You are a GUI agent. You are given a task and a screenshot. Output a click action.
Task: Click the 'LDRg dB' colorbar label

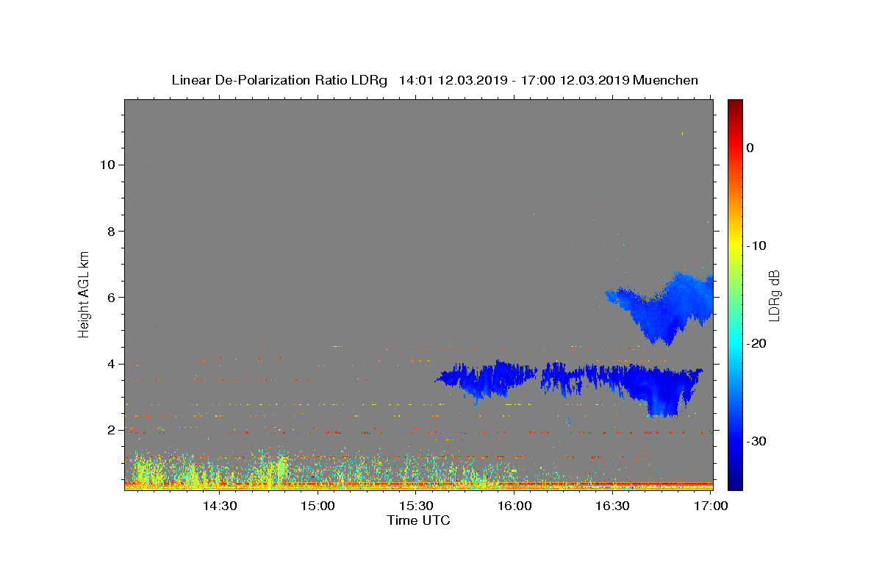coord(774,295)
